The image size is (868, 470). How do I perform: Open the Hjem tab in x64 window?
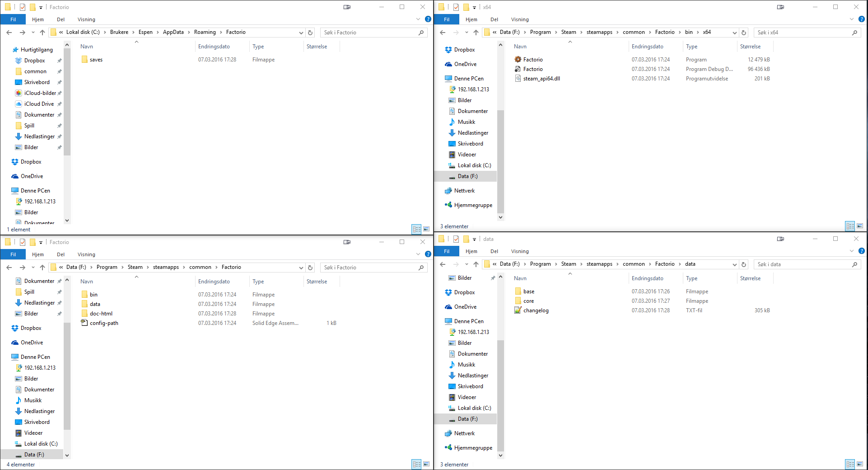471,19
